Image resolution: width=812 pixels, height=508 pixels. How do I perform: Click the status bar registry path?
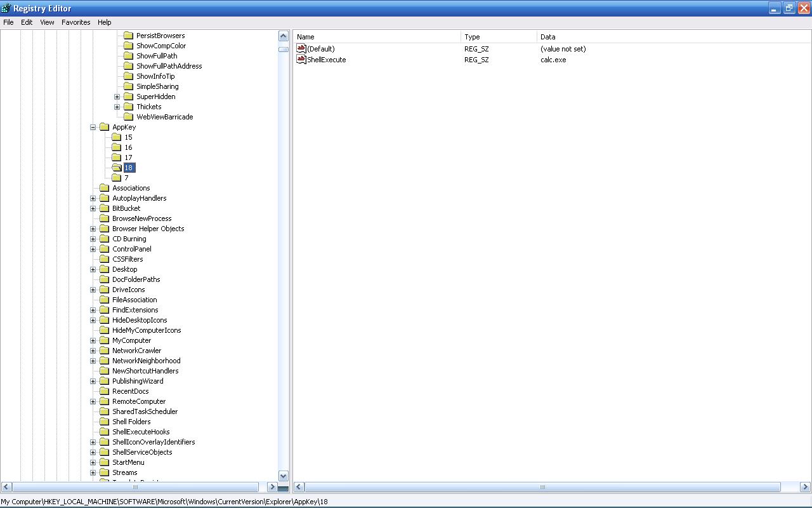coord(164,502)
